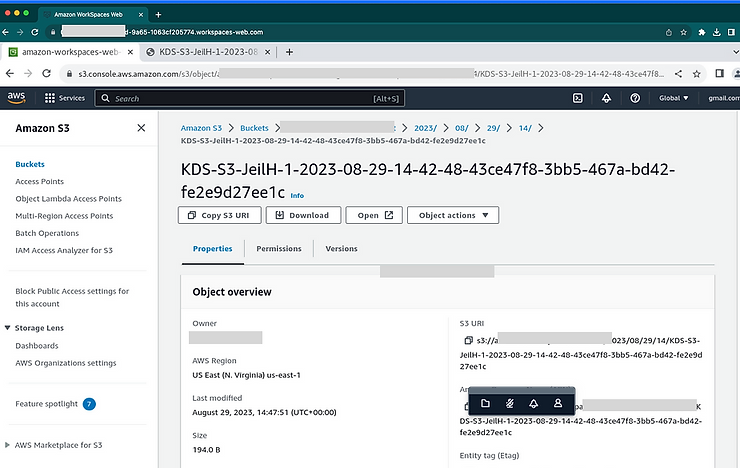
Task: Switch to KDS-S3-JeilH-1-2023-08 browser tab
Action: (208, 52)
